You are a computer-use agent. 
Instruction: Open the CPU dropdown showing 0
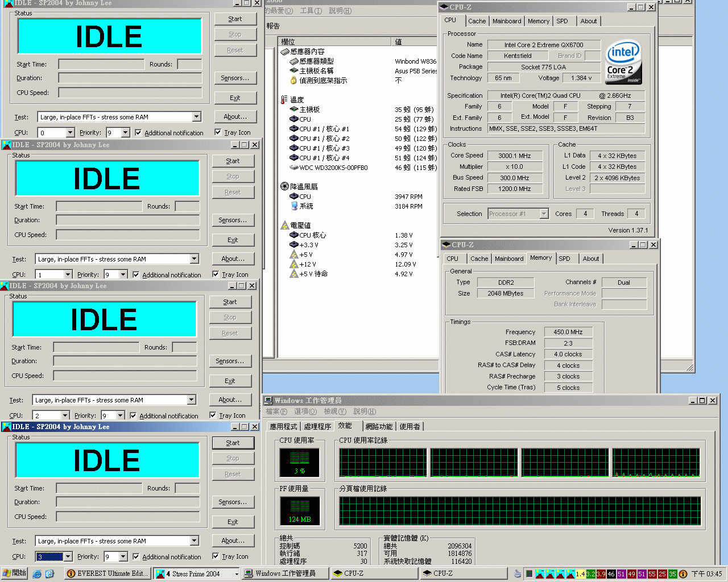pos(70,132)
